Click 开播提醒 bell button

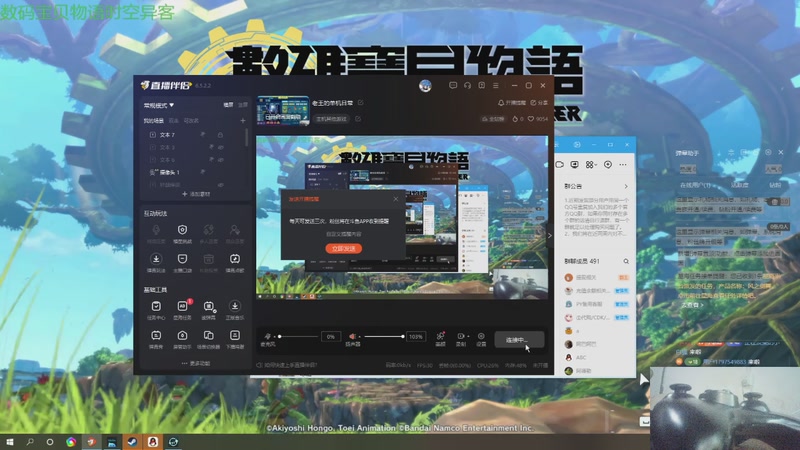tap(512, 103)
